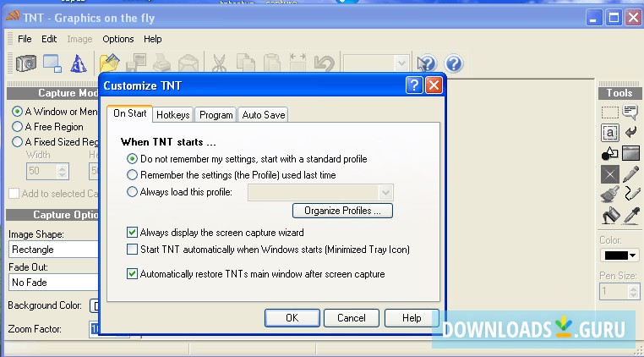644x357 pixels.
Task: Select the eyedropper color picker tool
Action: point(631,215)
